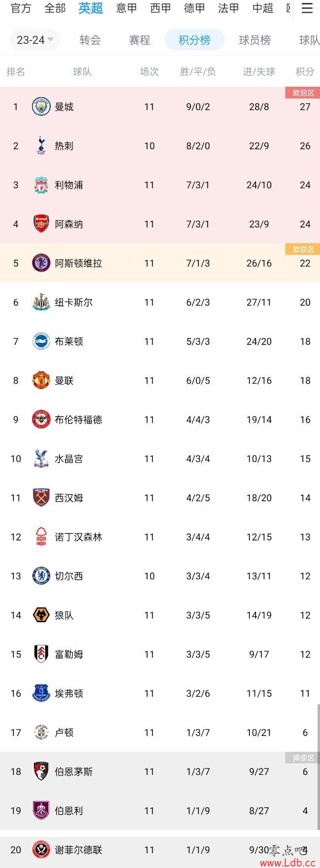
Task: Tap the Everton club crest
Action: [x=41, y=693]
